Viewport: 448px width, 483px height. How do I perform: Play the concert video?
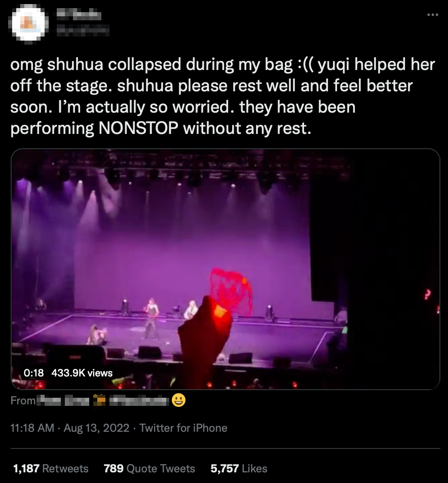tap(225, 269)
